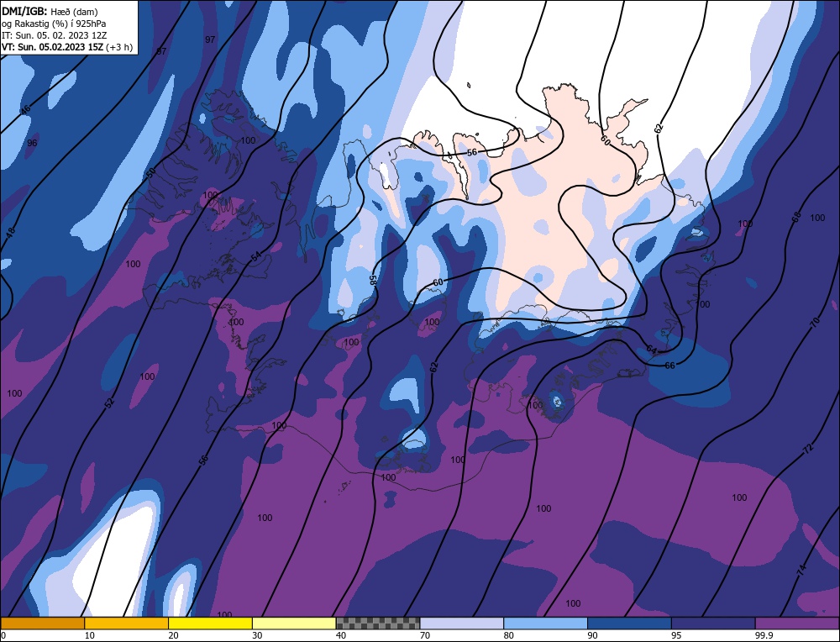840x642 pixels.
Task: Click the 66 contour label
Action: (x=669, y=366)
